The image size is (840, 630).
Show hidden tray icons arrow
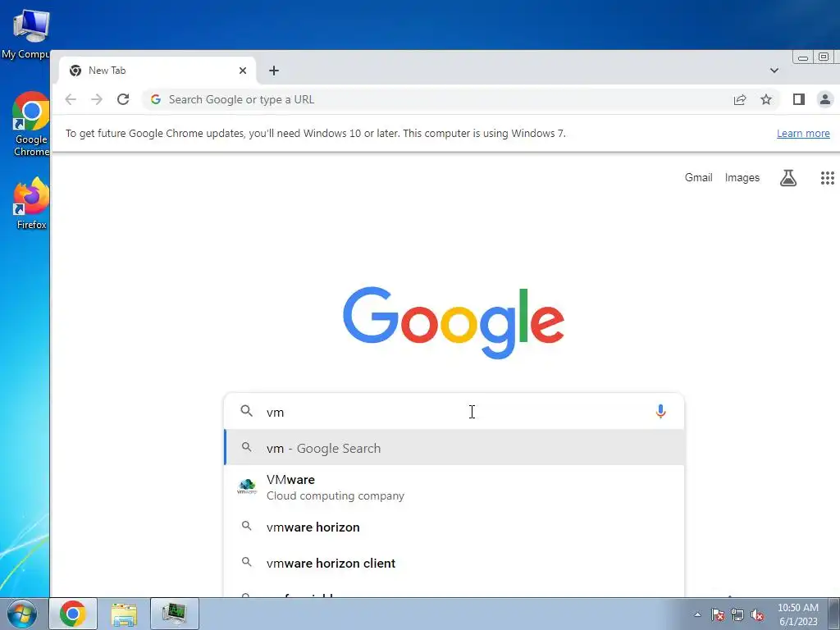click(x=697, y=614)
